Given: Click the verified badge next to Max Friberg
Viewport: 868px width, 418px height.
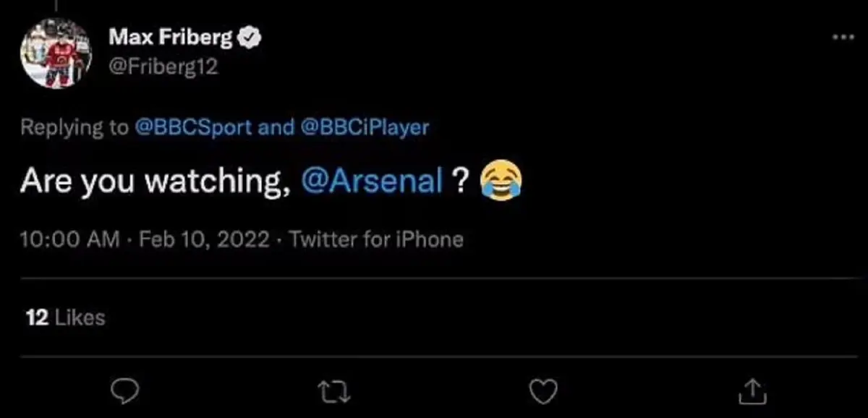Looking at the screenshot, I should 250,38.
